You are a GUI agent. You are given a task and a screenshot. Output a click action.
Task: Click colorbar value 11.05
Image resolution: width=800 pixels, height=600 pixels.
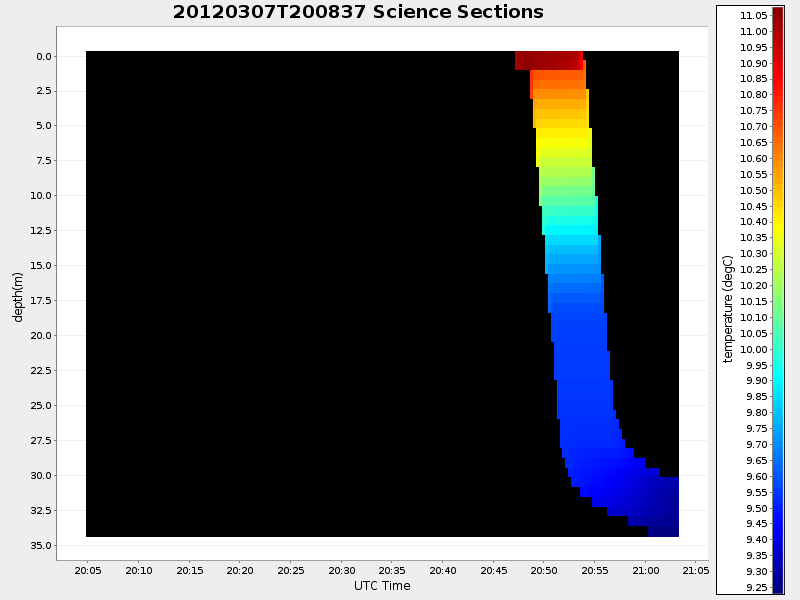coord(754,16)
